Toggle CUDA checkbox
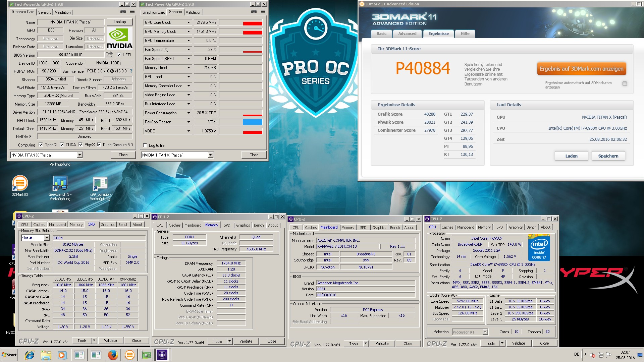Image resolution: width=644 pixels, height=362 pixels. pyautogui.click(x=62, y=145)
